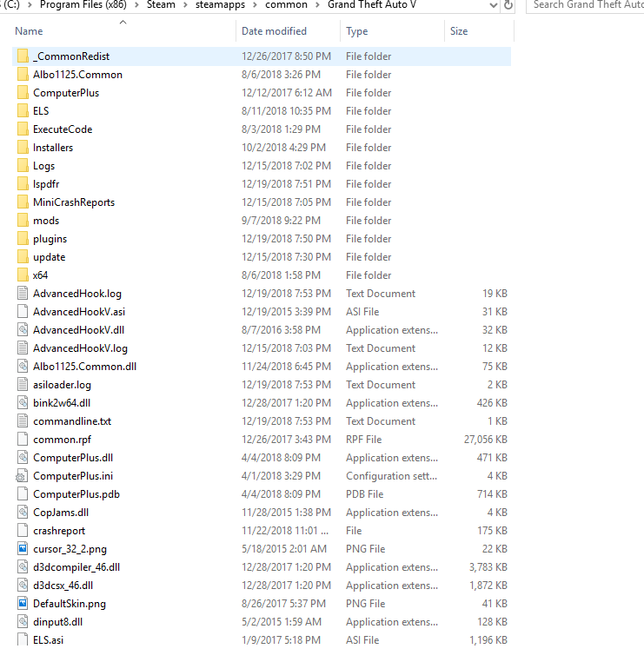Click the AdvancedHookV.dll file icon
Viewport: 644px width, 662px height.
click(23, 330)
